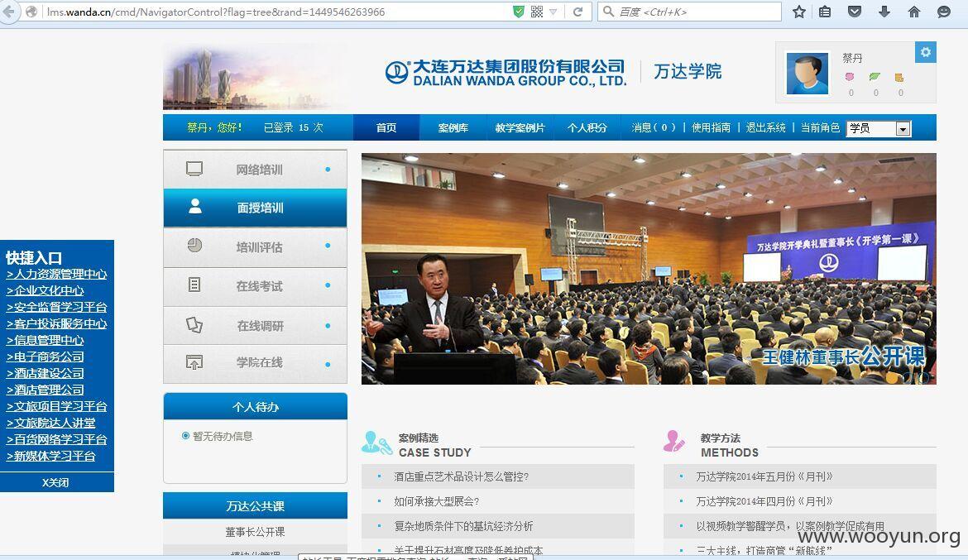
Task: Expand the 培训评估 menu dot
Action: 328,246
